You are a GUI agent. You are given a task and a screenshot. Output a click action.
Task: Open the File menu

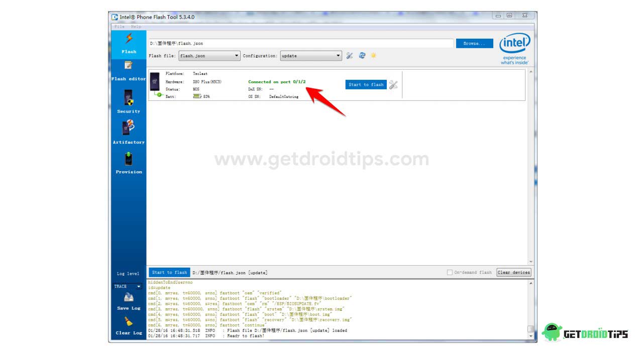[x=120, y=27]
